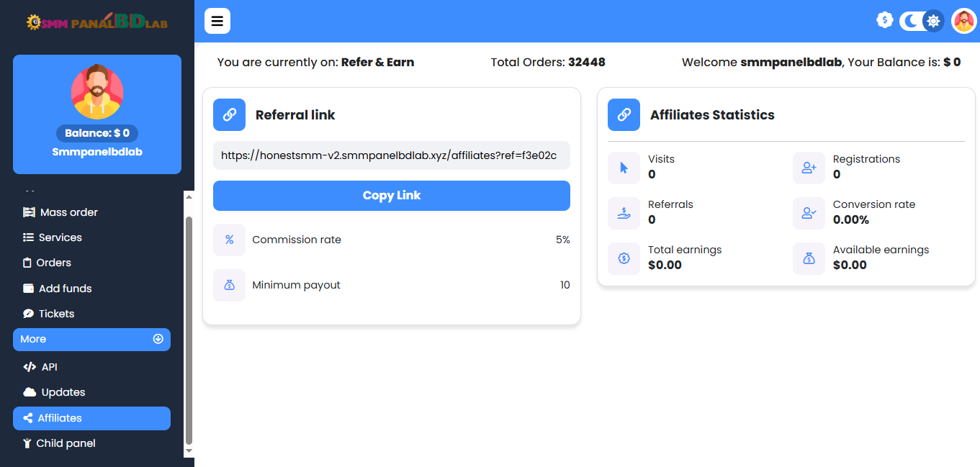980x467 pixels.
Task: Click the Total earnings coin icon
Action: [x=624, y=258]
